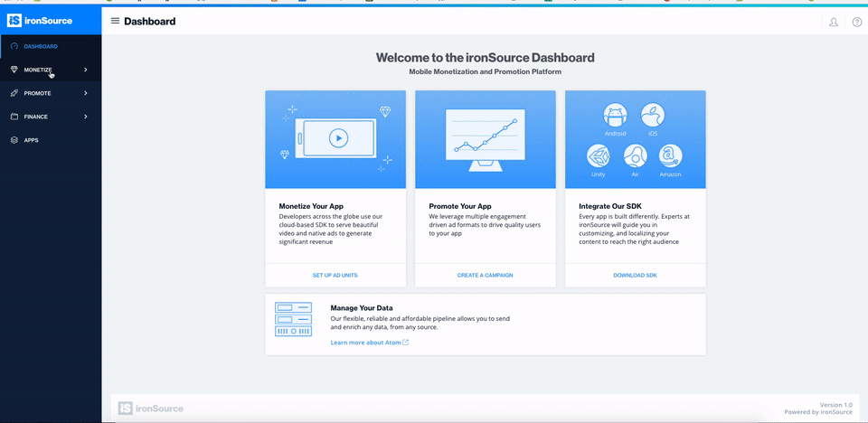868x423 pixels.
Task: Click the Monetize Your App card heading
Action: click(x=311, y=206)
